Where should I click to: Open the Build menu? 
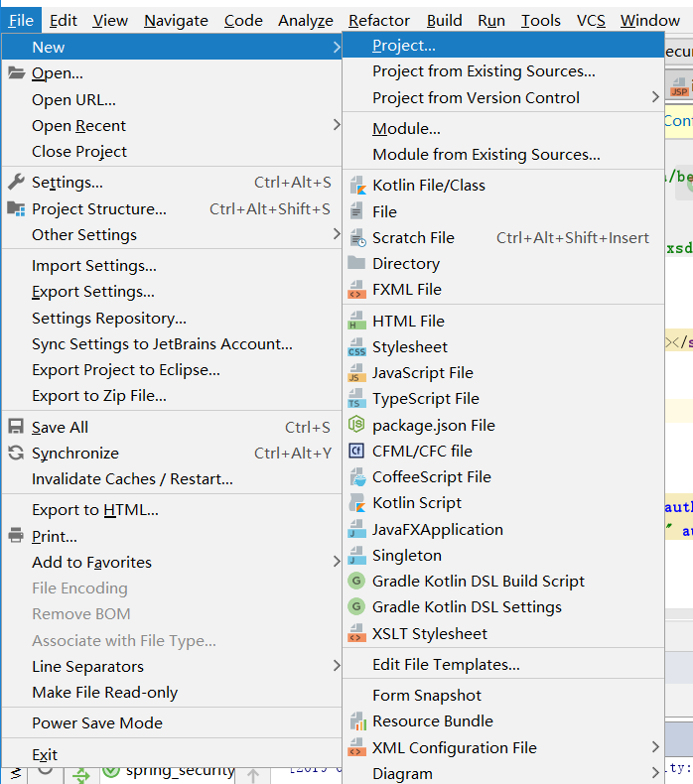pyautogui.click(x=445, y=21)
